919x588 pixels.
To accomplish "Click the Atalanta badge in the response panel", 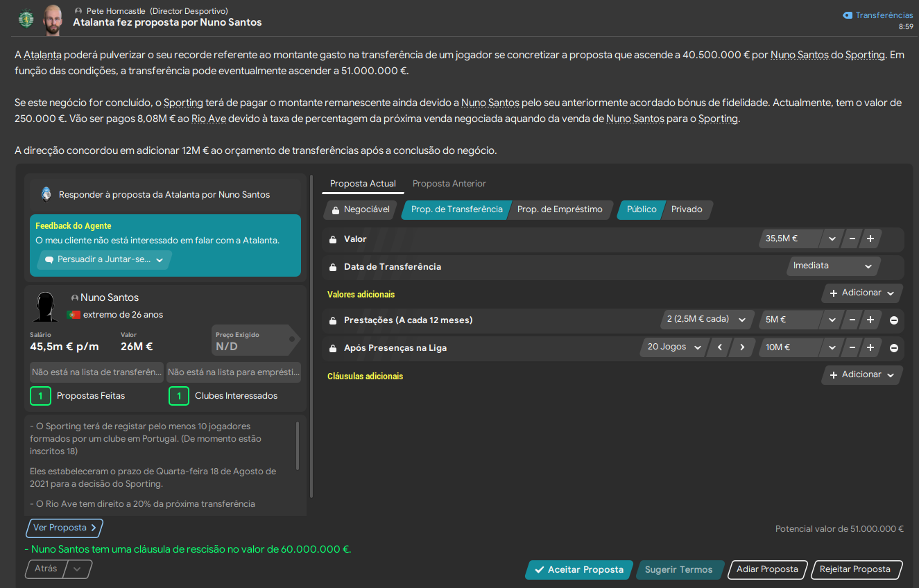I will [46, 194].
